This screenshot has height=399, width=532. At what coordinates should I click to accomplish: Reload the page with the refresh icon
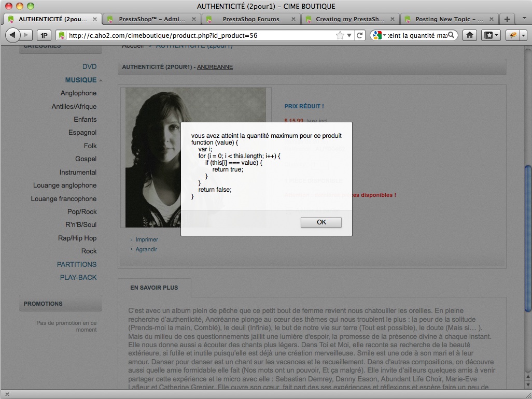coord(360,35)
